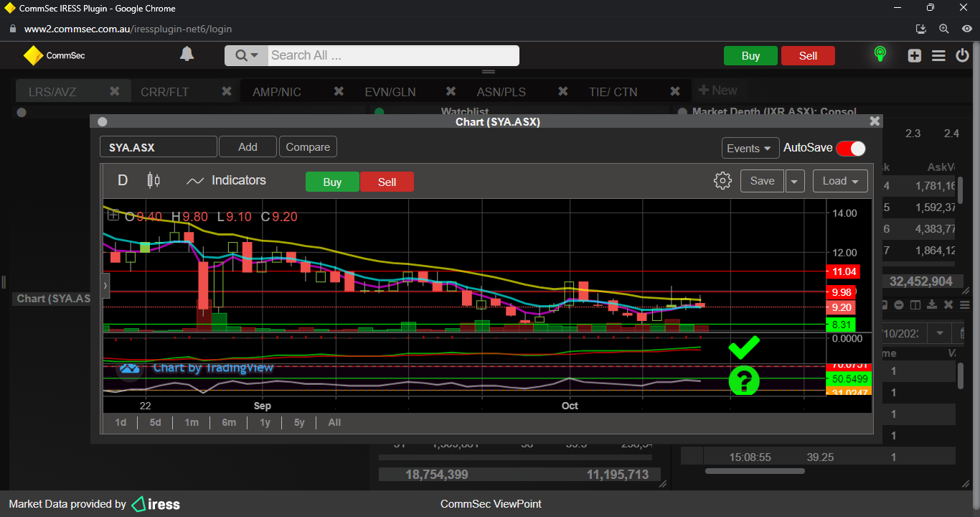Screen dimensions: 980x517
Task: Close the AMP/NIC tab
Action: tap(339, 91)
